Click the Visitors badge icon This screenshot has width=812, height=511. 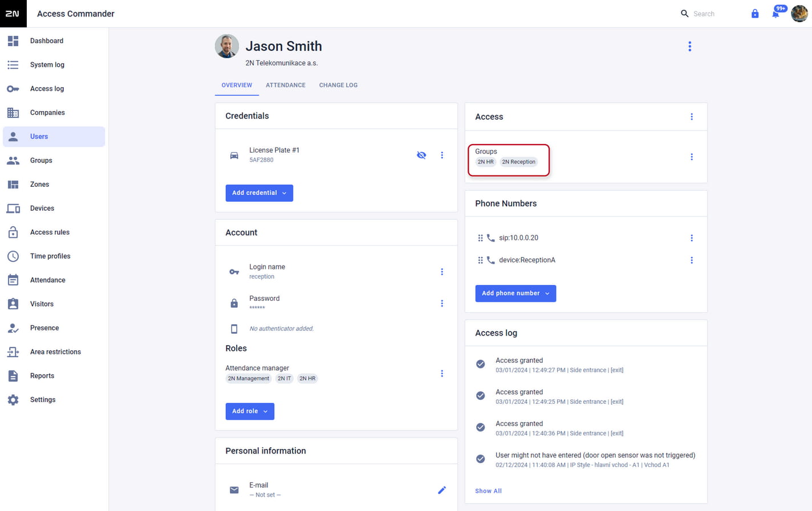[13, 304]
